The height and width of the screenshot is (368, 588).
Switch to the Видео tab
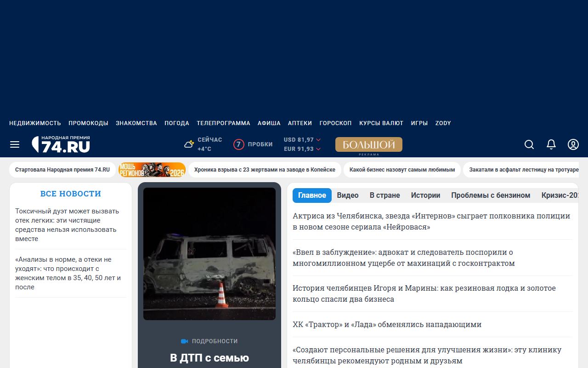(348, 195)
